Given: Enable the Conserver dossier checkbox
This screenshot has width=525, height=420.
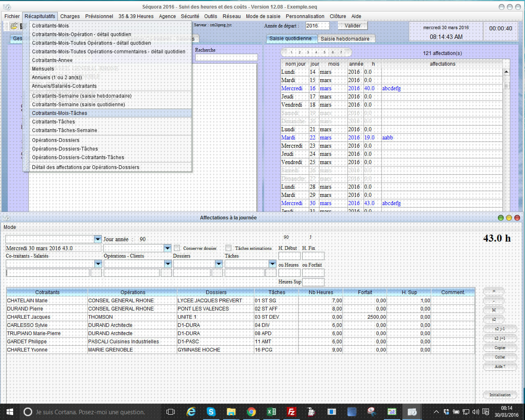Looking at the screenshot, I should tap(177, 248).
